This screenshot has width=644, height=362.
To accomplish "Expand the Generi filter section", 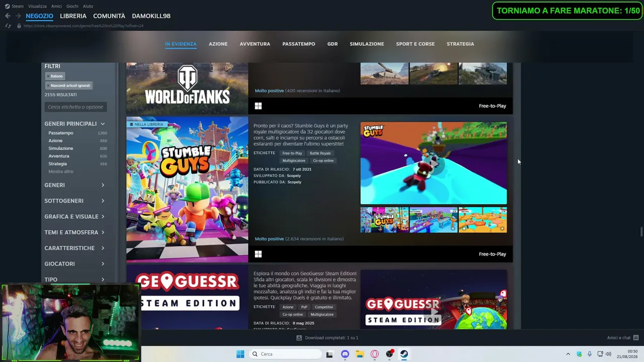I will coord(74,185).
